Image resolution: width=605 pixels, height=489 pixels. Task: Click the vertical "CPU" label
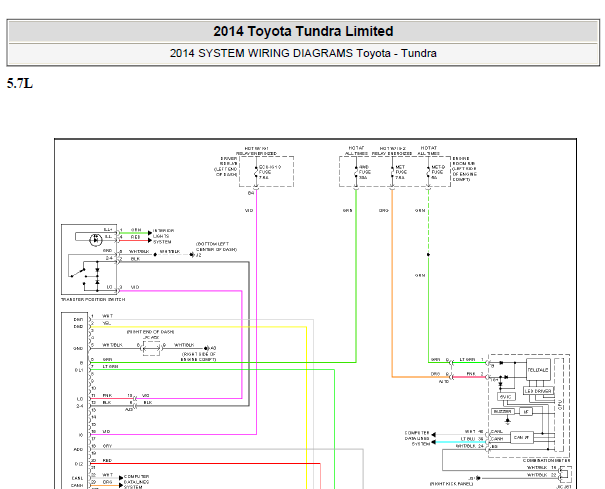click(559, 404)
